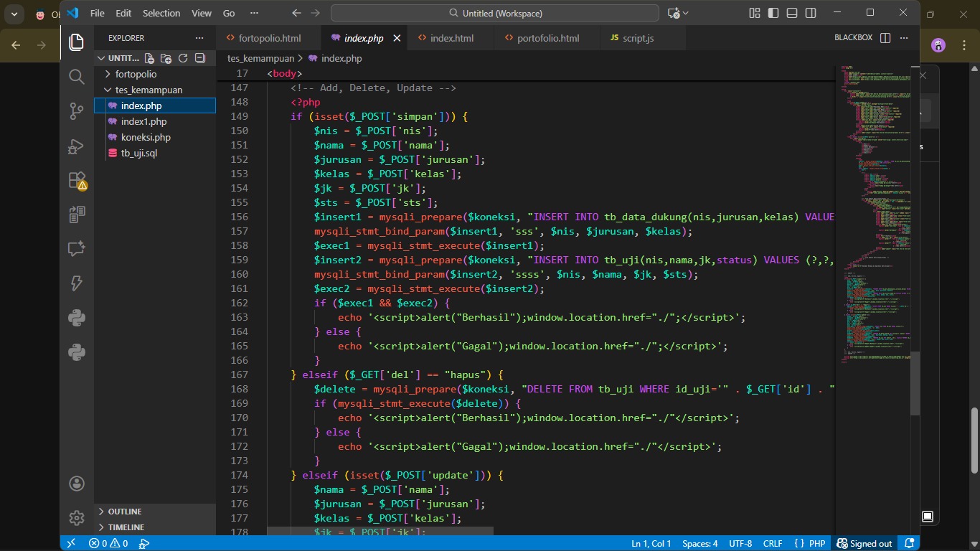This screenshot has width=980, height=551.
Task: Switch to the portofolio.html tab
Action: [x=547, y=38]
